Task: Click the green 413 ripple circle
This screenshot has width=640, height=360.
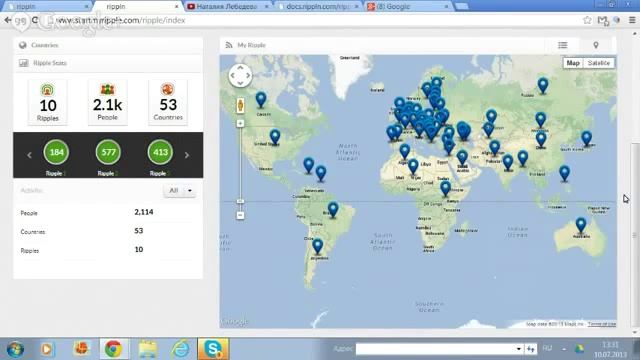Action: tap(160, 152)
